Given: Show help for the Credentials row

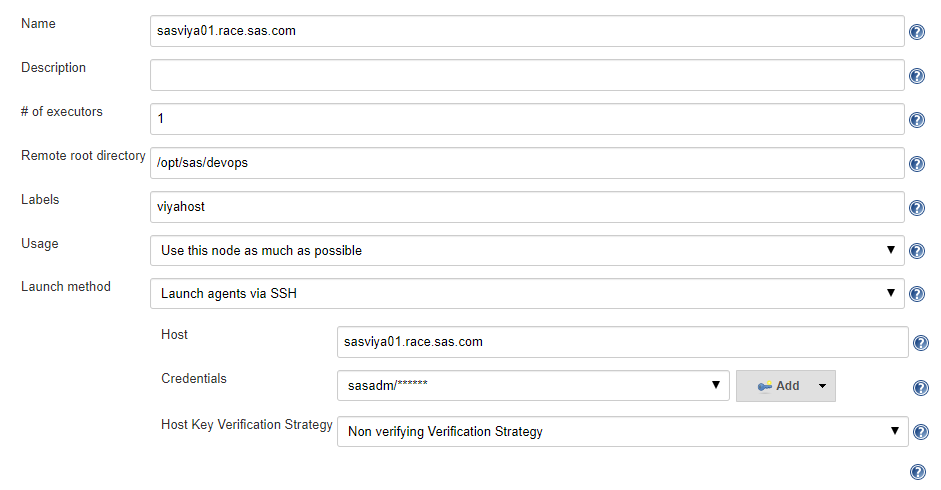Looking at the screenshot, I should [920, 388].
